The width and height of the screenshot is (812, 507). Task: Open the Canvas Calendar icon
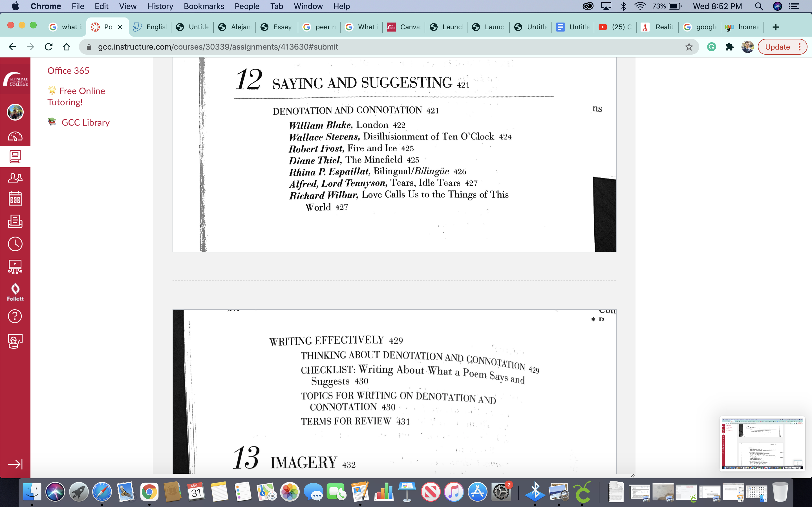15,199
